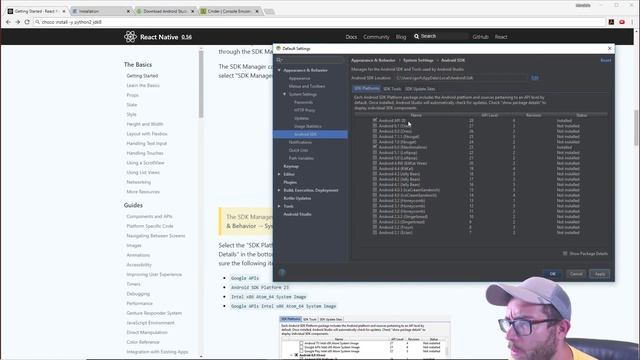Open Learn the Basics in docs sidebar
Screen dimensions: 640x360
pos(143,85)
